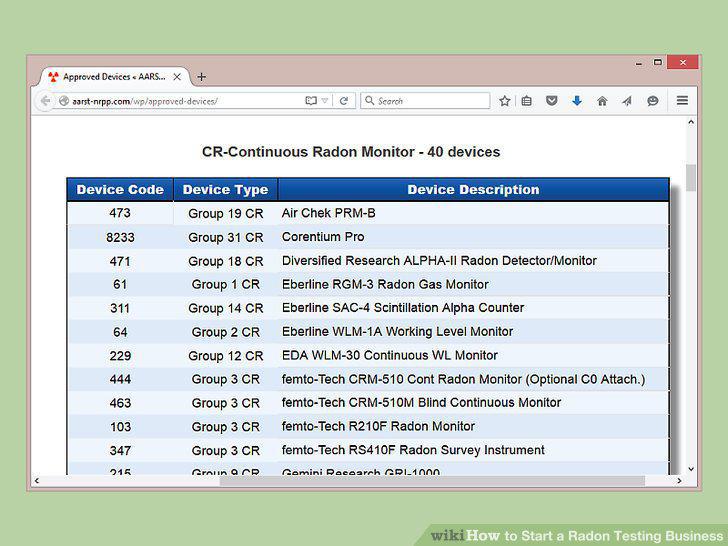Click Corentium Pro description

click(323, 237)
